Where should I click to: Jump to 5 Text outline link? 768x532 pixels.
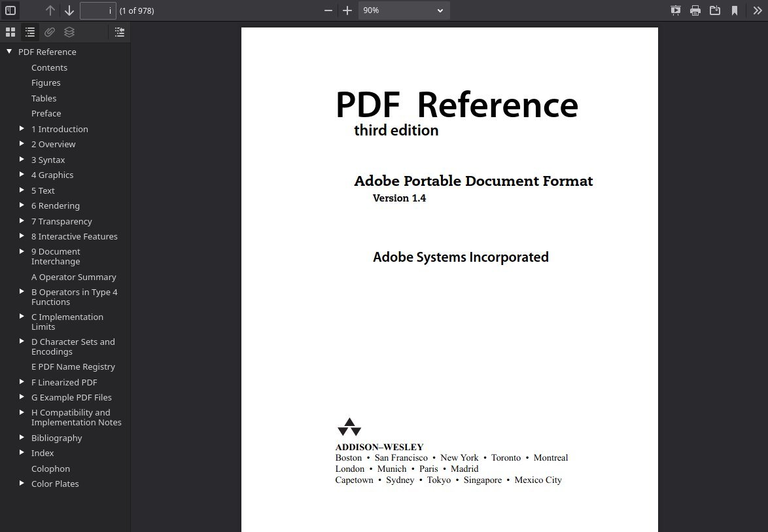point(43,191)
